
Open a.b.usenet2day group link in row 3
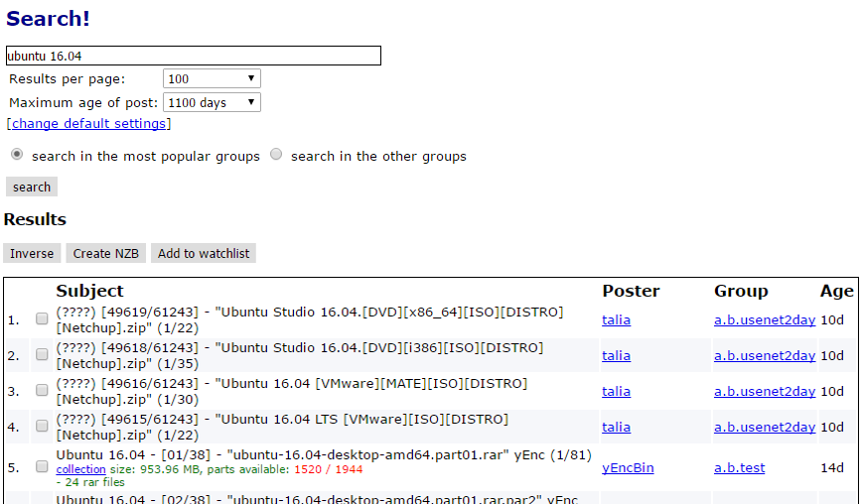765,391
